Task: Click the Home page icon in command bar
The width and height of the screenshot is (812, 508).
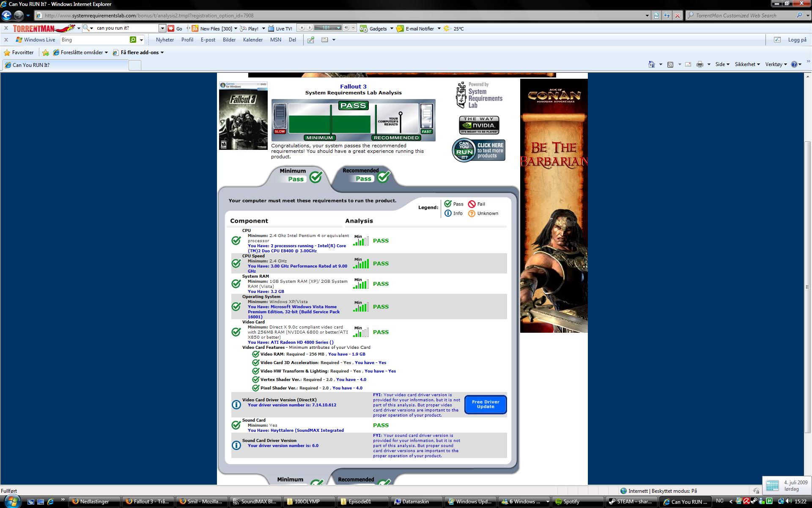Action: point(652,64)
